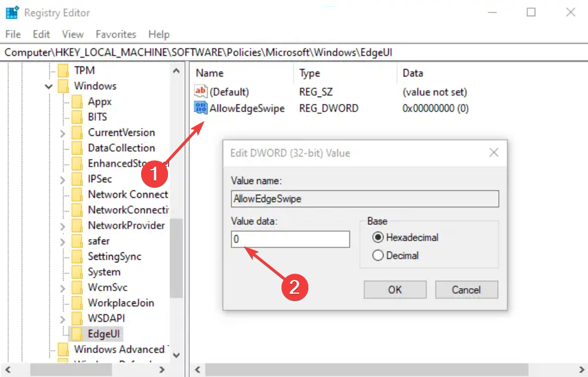
Task: Click the TPM folder icon
Action: (x=63, y=70)
